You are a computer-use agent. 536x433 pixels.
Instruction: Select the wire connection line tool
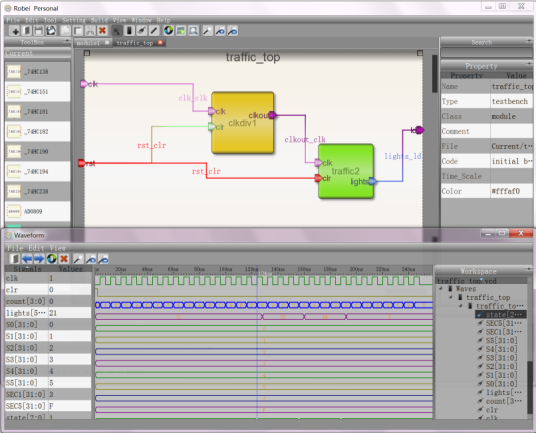[154, 31]
